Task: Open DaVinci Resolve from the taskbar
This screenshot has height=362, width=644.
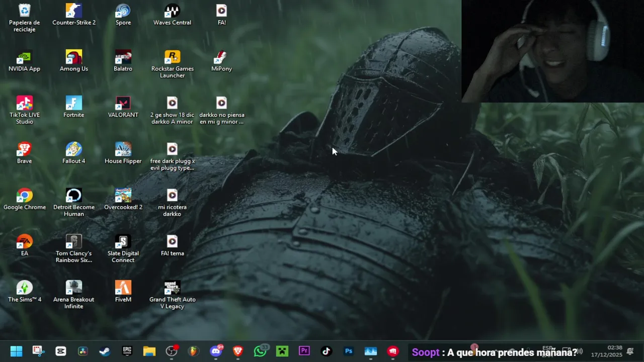Action: click(x=83, y=351)
